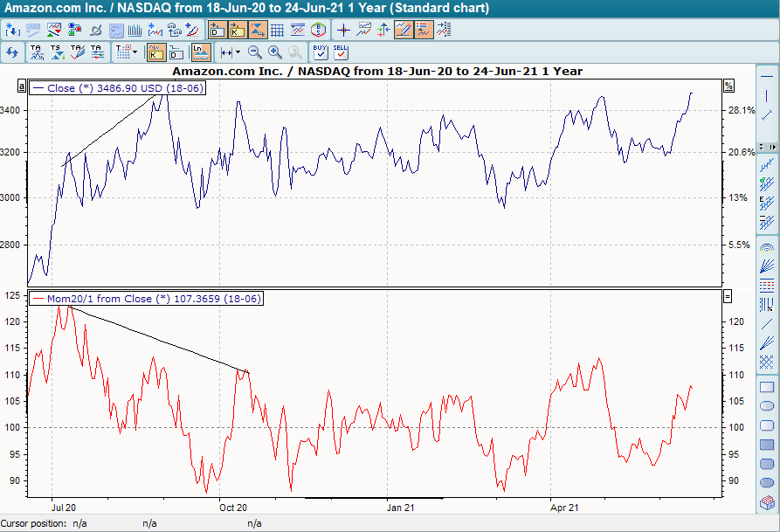Screen dimensions: 780x532
Task: Activate the crosshair pointer tool
Action: 342,29
